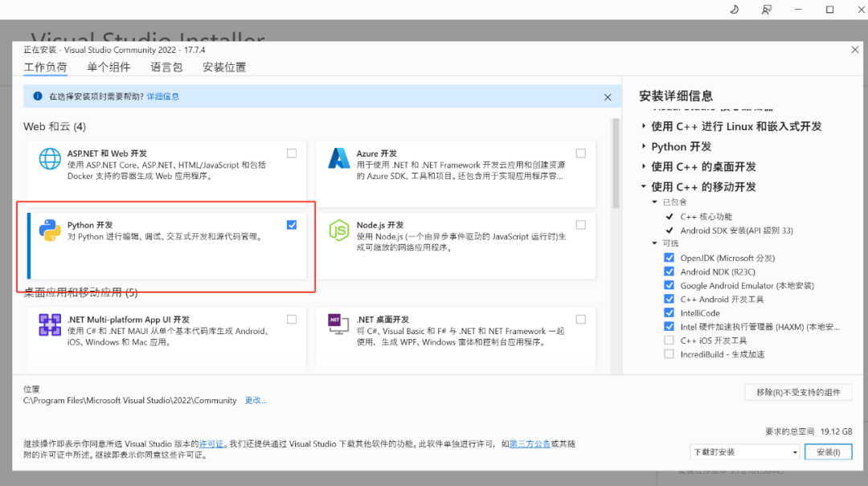This screenshot has width=868, height=486.
Task: Click the ASP.NET globe workload icon
Action: (50, 159)
